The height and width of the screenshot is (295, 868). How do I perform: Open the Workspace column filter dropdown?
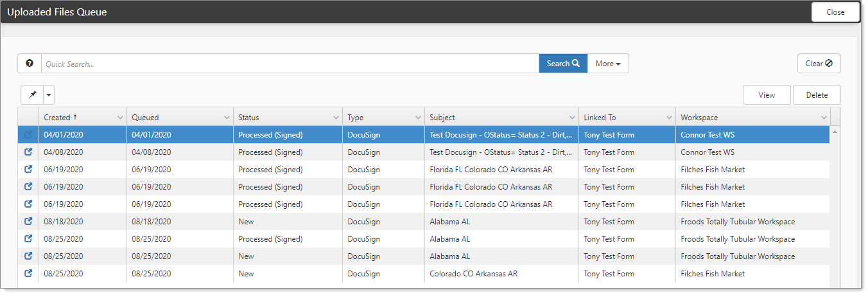(x=824, y=118)
